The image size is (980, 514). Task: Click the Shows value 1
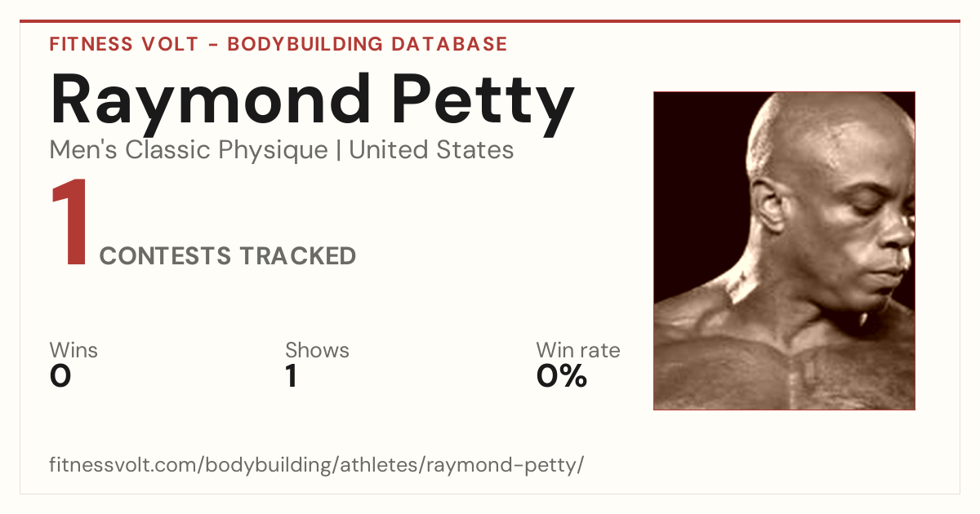[x=292, y=377]
